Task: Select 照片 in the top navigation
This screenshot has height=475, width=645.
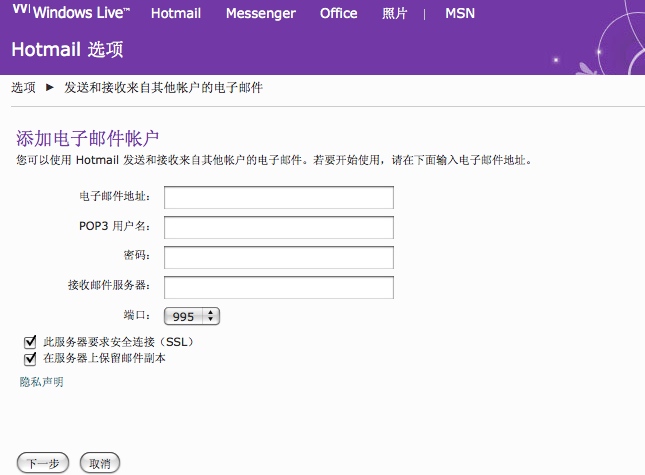Action: point(395,13)
